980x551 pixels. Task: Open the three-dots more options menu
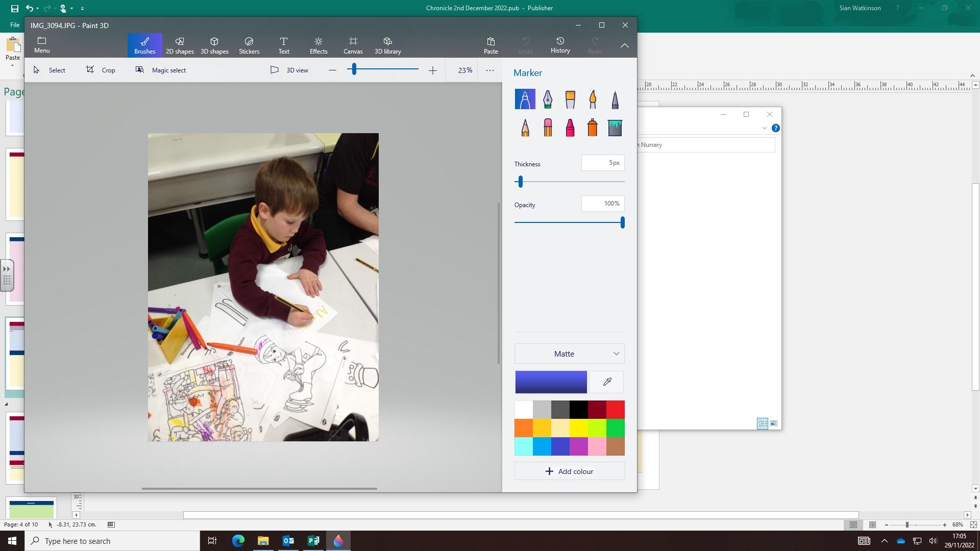[489, 70]
